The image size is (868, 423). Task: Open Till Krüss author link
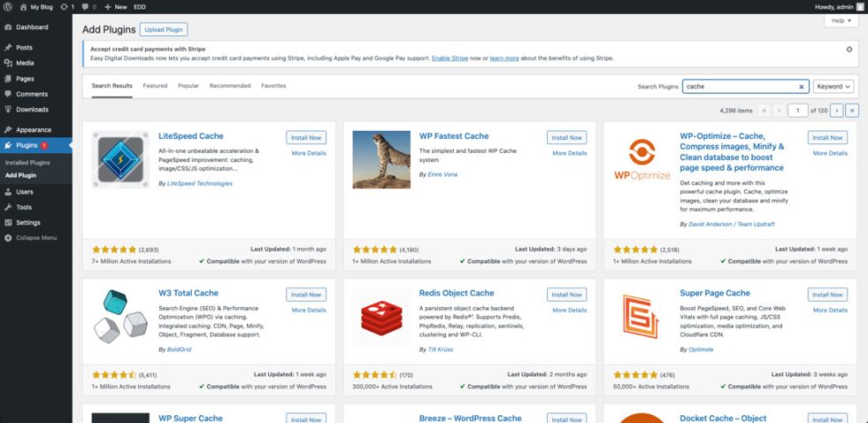442,349
